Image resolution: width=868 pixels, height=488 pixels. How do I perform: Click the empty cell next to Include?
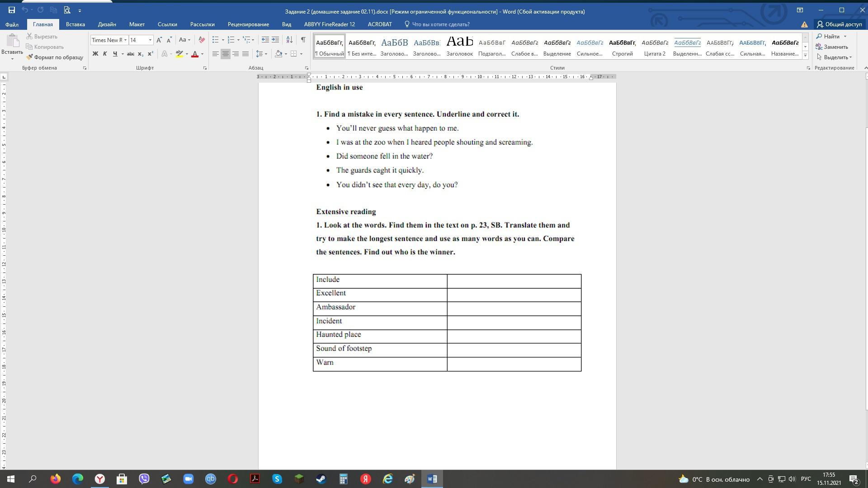[514, 281]
